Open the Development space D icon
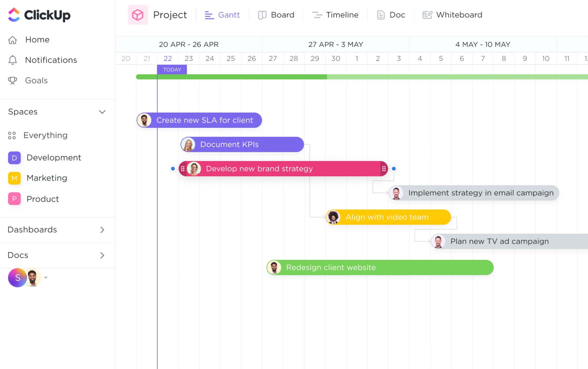The image size is (588, 369). [x=14, y=158]
